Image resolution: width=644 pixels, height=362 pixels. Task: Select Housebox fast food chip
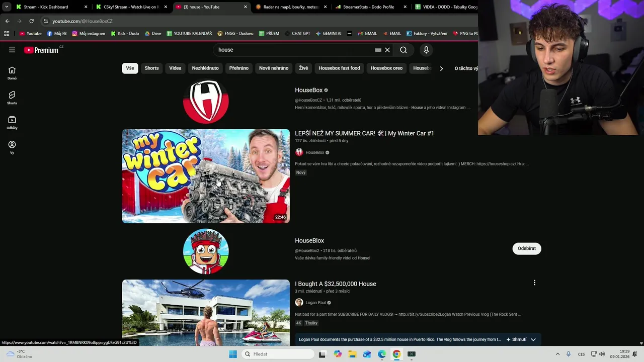coord(339,68)
